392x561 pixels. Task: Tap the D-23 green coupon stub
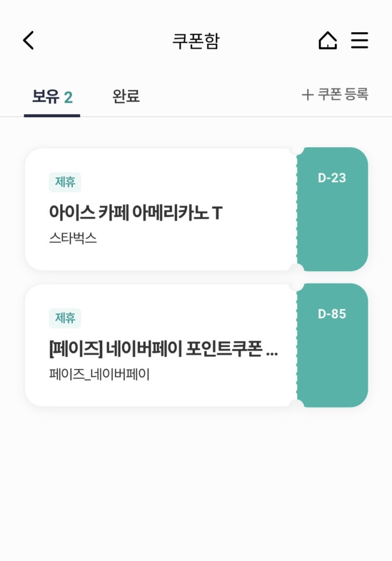[x=332, y=222]
